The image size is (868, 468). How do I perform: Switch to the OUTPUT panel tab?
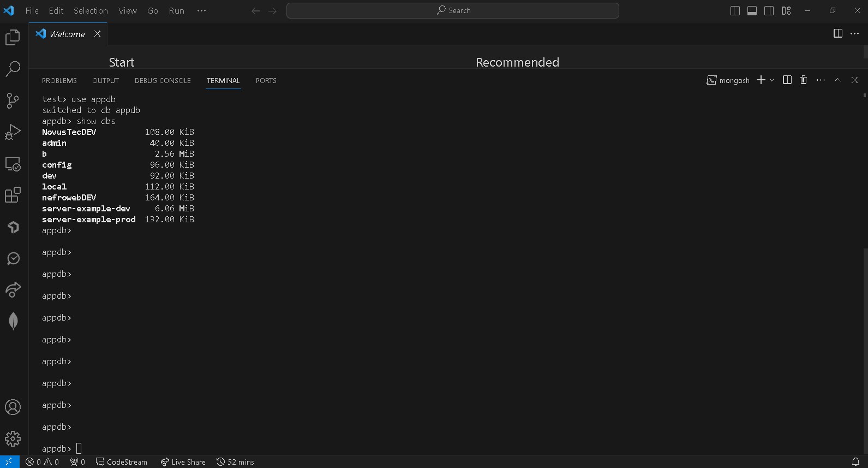coord(105,81)
